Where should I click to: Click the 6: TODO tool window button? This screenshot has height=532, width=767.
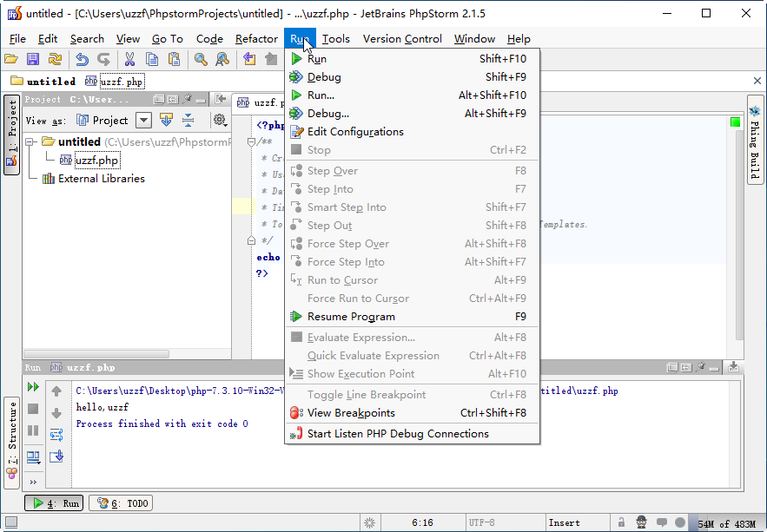[x=121, y=503]
